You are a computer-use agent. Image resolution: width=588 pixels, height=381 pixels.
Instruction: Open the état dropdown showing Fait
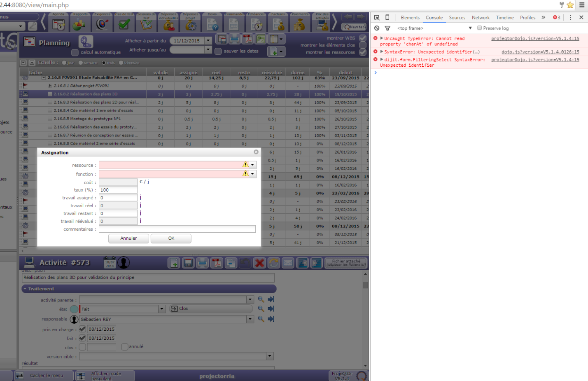(162, 309)
